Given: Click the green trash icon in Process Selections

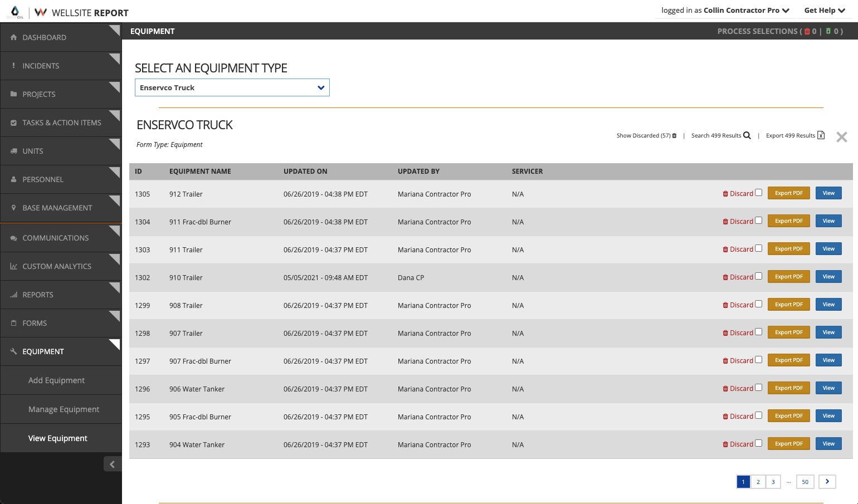Looking at the screenshot, I should click(x=828, y=31).
